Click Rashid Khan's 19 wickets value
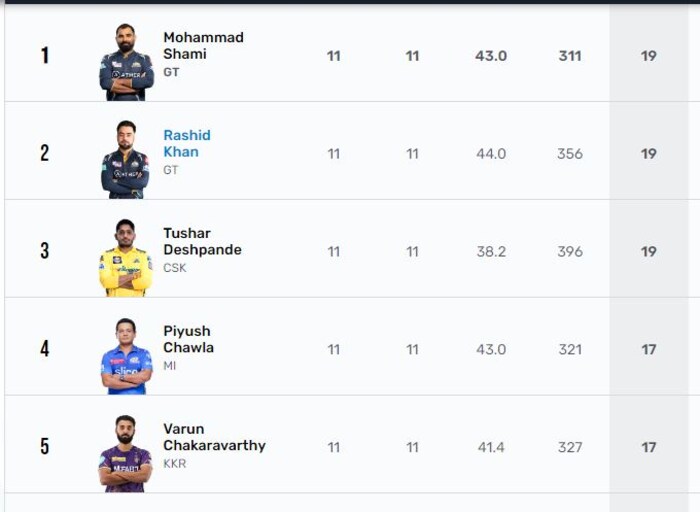The image size is (700, 512). point(649,154)
